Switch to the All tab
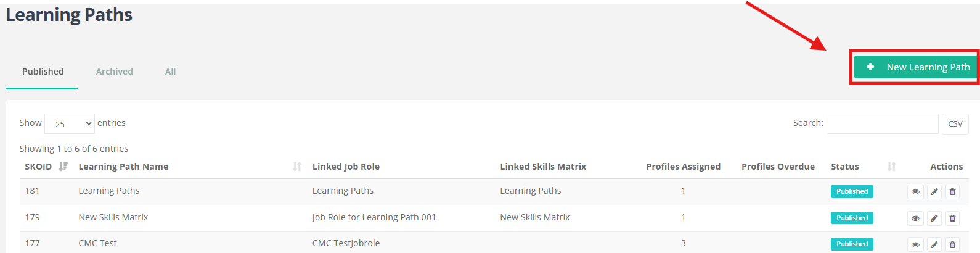 coord(170,72)
